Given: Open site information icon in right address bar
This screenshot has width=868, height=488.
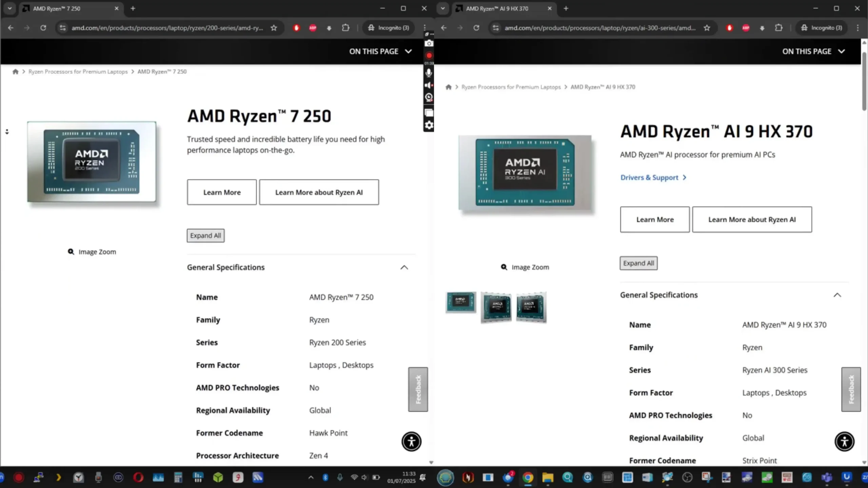Looking at the screenshot, I should (496, 28).
